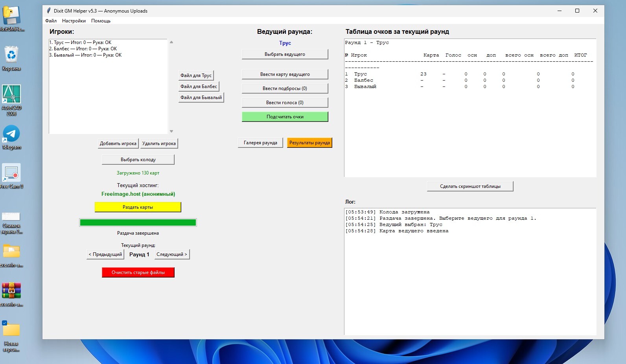Select the 'Снимок экрана' file on the desktop

point(11,222)
